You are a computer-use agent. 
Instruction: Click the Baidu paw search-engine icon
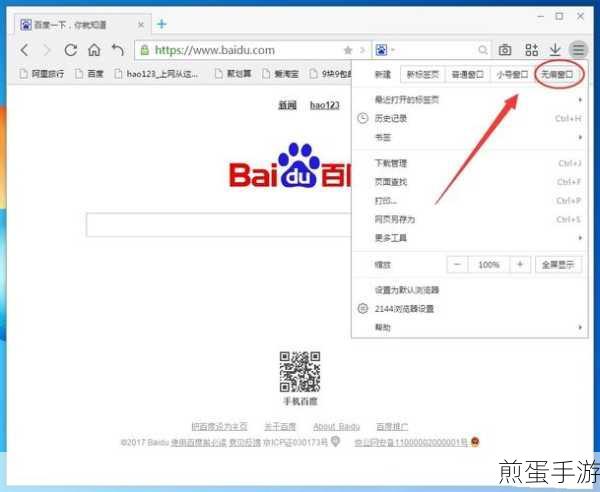[381, 50]
